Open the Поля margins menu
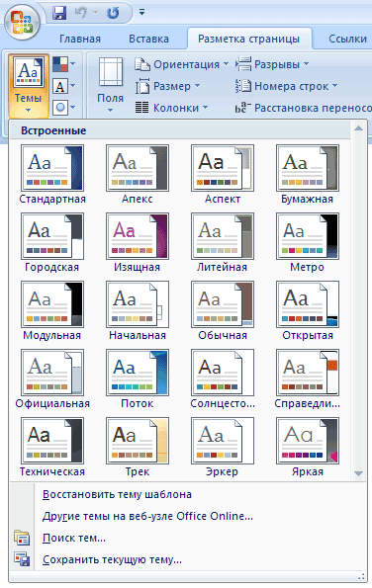Screen dimensions: 372x588 coord(111,85)
